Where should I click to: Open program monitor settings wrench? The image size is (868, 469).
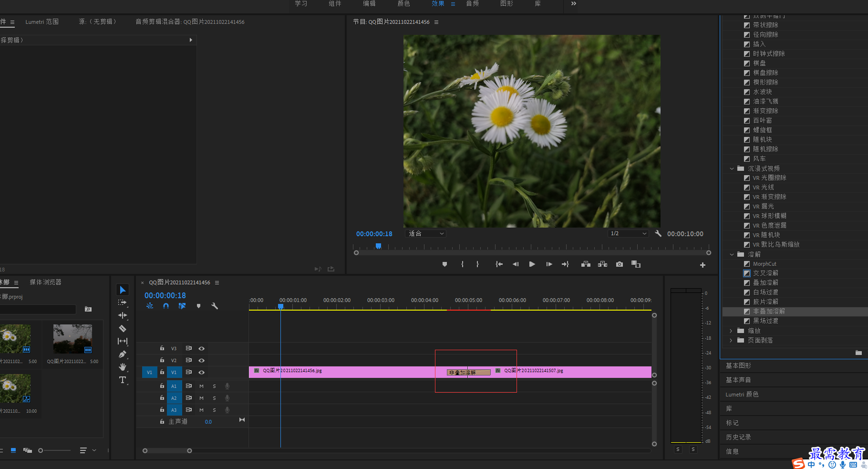click(658, 233)
